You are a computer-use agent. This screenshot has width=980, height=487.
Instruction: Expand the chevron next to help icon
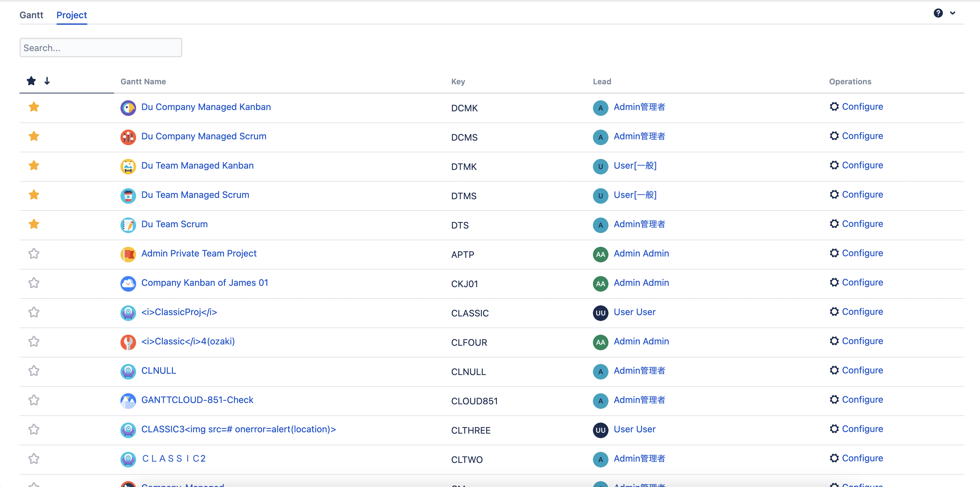pyautogui.click(x=953, y=13)
